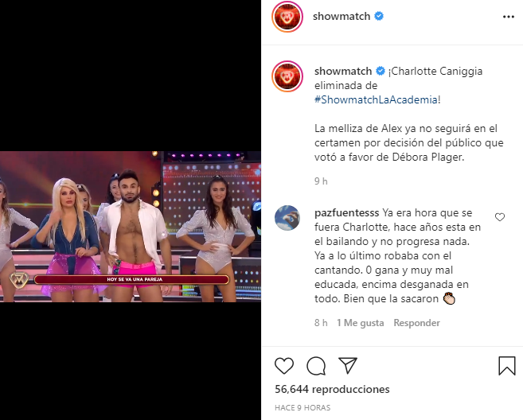Like the post with the heart icon
The image size is (523, 420).
[x=284, y=366]
